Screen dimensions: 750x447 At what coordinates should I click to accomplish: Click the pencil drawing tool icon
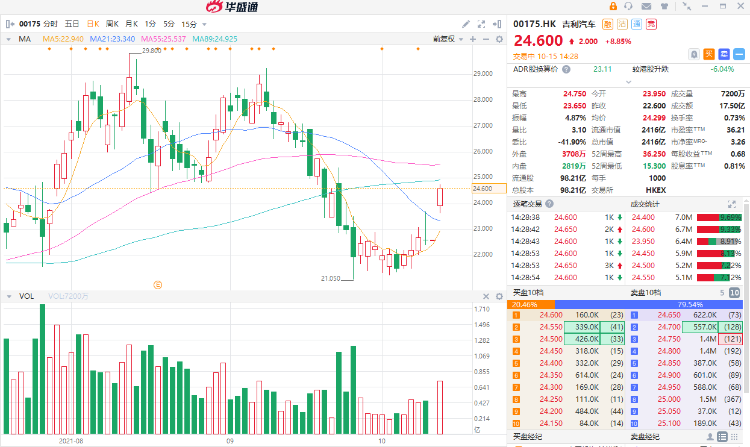[466, 22]
